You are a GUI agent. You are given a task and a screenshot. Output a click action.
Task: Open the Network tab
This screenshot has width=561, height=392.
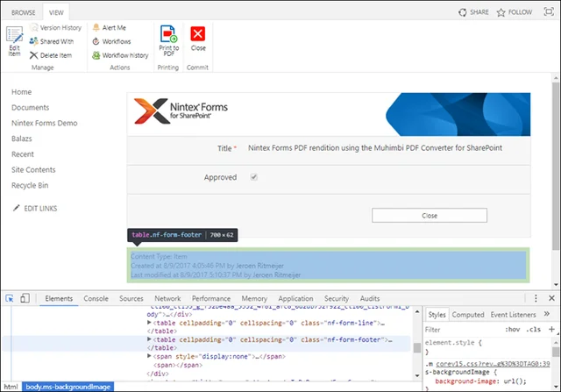click(x=167, y=298)
